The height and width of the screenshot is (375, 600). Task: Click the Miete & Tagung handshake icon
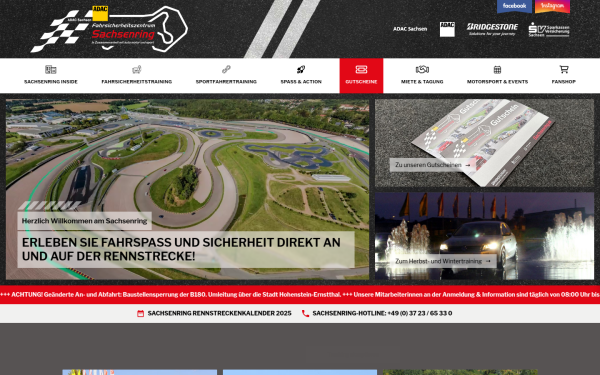tap(422, 69)
